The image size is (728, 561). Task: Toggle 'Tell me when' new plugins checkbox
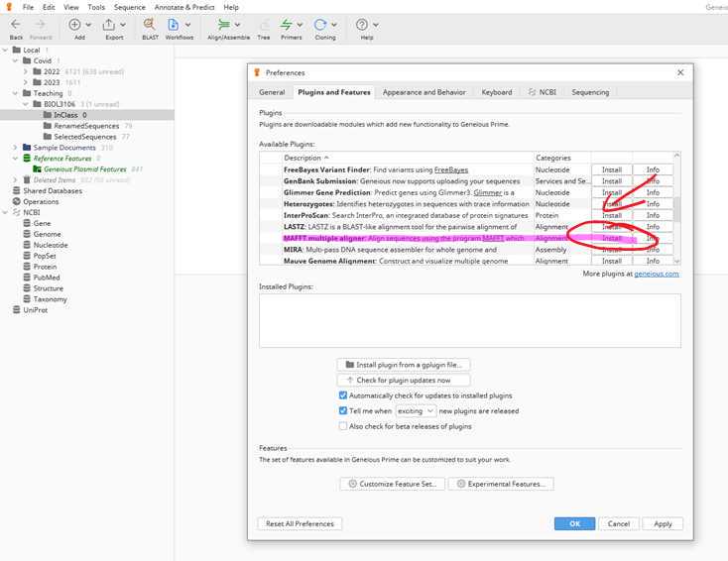click(343, 410)
